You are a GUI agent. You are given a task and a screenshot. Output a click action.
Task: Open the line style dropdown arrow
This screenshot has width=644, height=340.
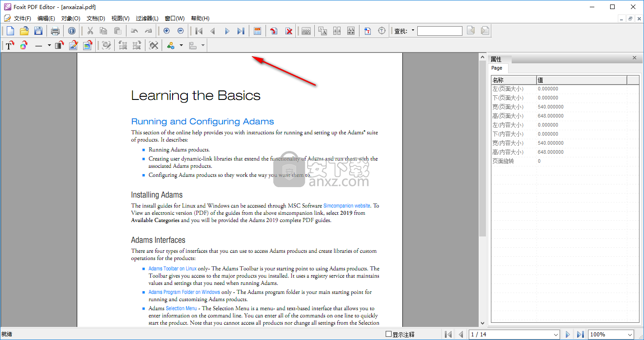[x=49, y=45]
